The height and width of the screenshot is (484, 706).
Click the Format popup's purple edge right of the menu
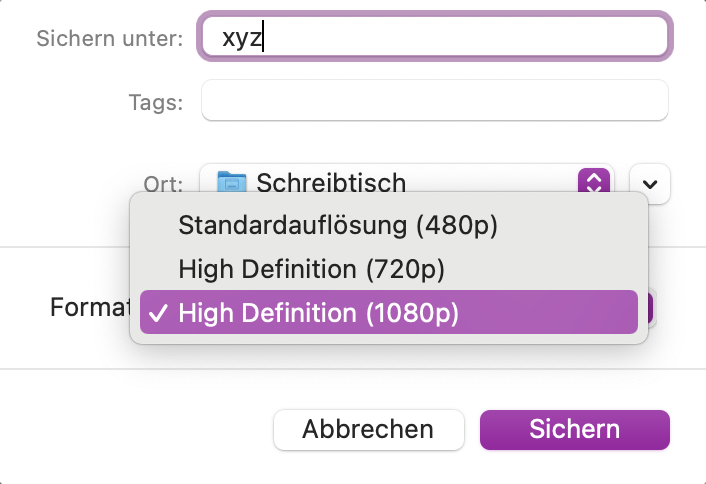point(647,308)
